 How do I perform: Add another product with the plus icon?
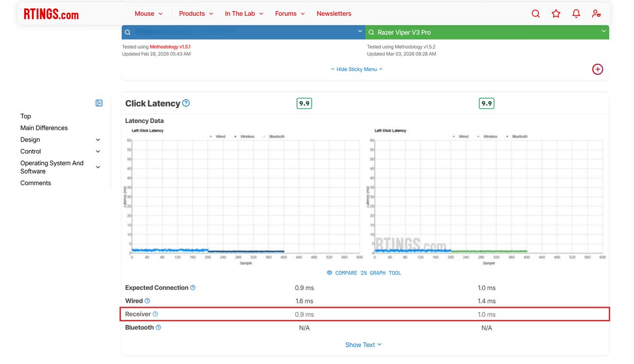(598, 69)
